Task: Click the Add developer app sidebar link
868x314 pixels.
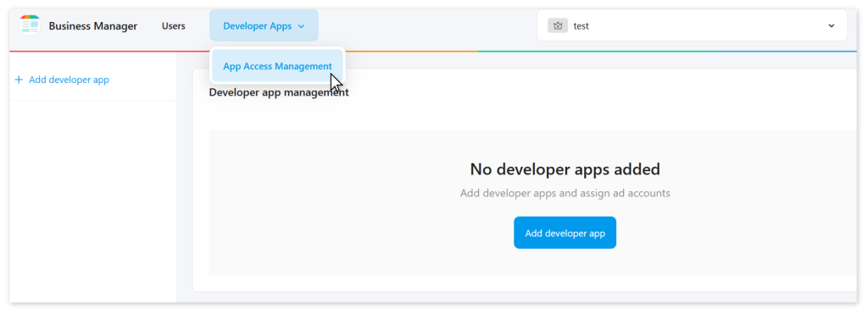Action: pyautogui.click(x=69, y=80)
